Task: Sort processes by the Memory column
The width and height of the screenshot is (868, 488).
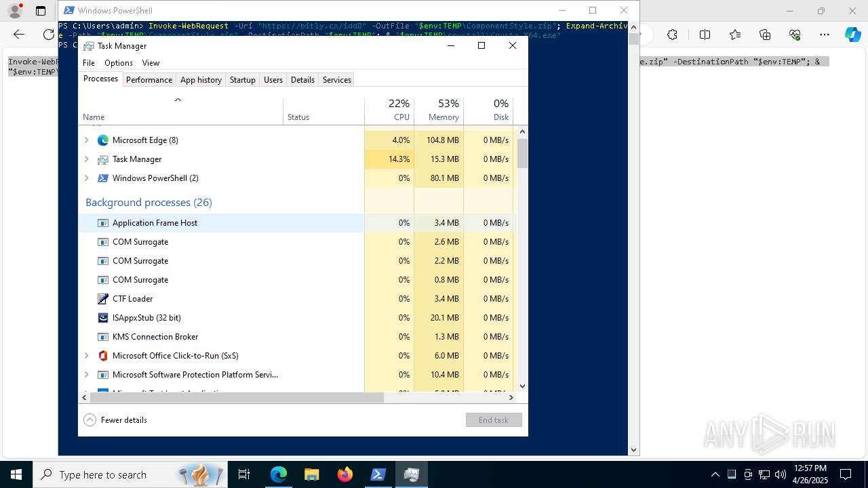Action: 439,110
